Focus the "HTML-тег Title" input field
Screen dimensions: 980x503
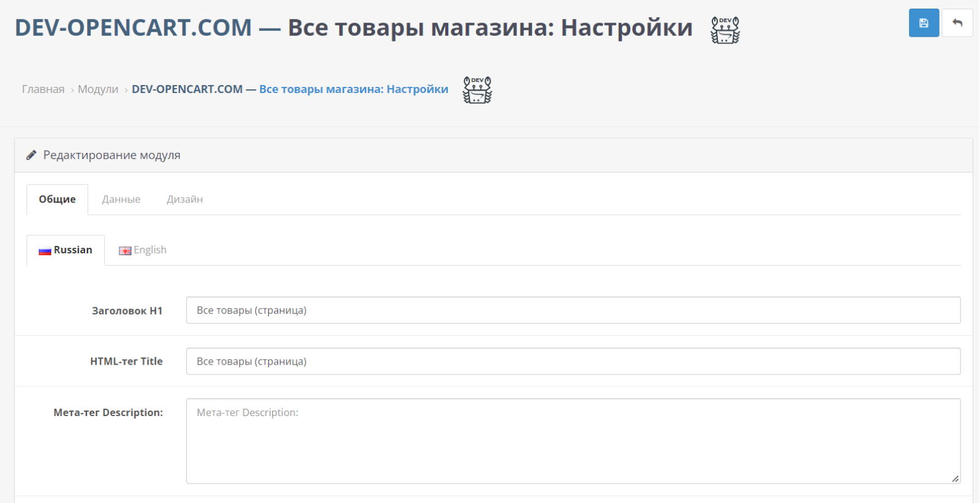pyautogui.click(x=573, y=361)
